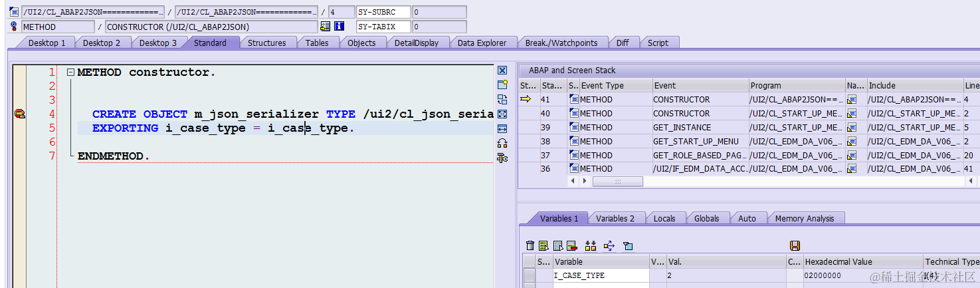The image size is (980, 288).
Task: Click the horizontal maximize double-arrow icon
Action: tap(502, 128)
